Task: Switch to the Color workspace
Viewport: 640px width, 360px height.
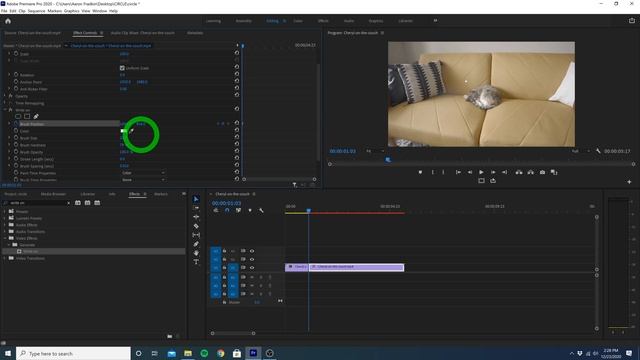Action: (298, 21)
